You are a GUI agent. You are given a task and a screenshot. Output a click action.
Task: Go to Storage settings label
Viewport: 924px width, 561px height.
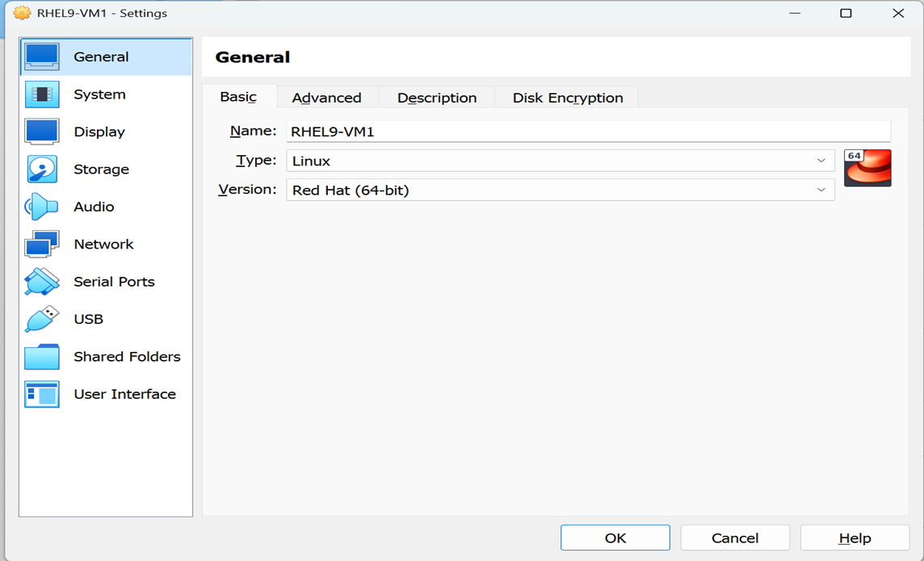pos(101,170)
